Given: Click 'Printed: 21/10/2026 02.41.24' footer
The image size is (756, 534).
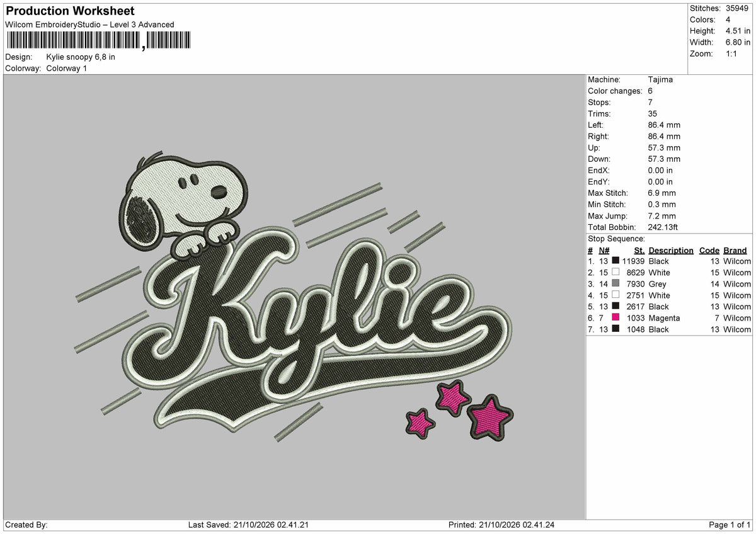Looking at the screenshot, I should [501, 525].
